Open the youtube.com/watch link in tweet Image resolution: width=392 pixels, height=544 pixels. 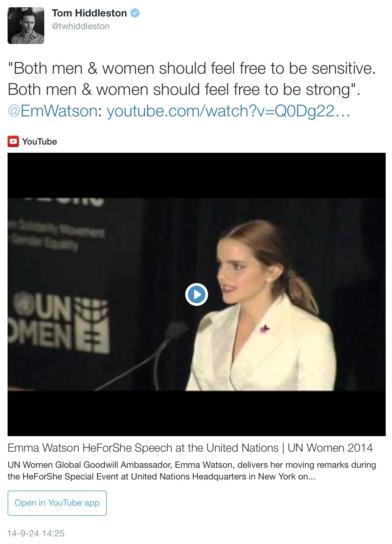[229, 111]
